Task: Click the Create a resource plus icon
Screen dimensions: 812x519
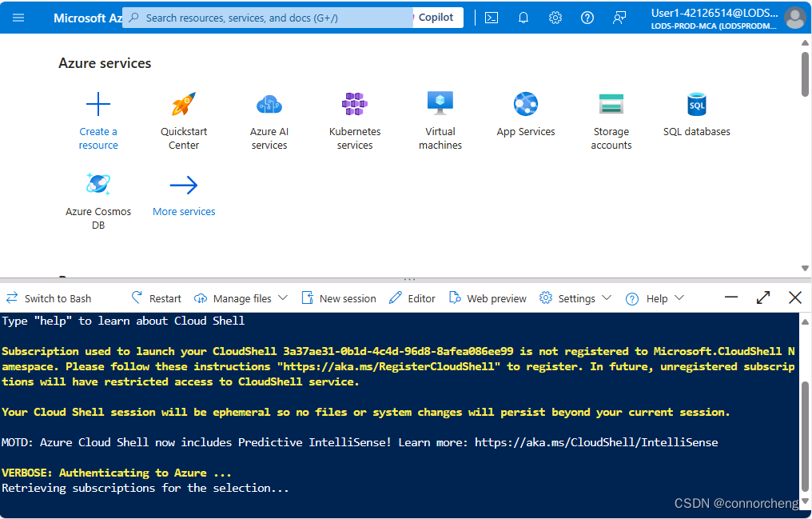Action: [98, 104]
